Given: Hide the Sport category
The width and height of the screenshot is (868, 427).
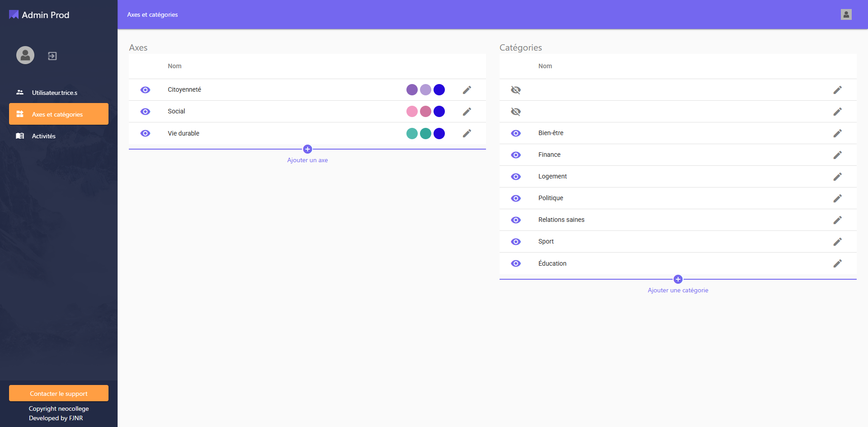Looking at the screenshot, I should point(516,242).
